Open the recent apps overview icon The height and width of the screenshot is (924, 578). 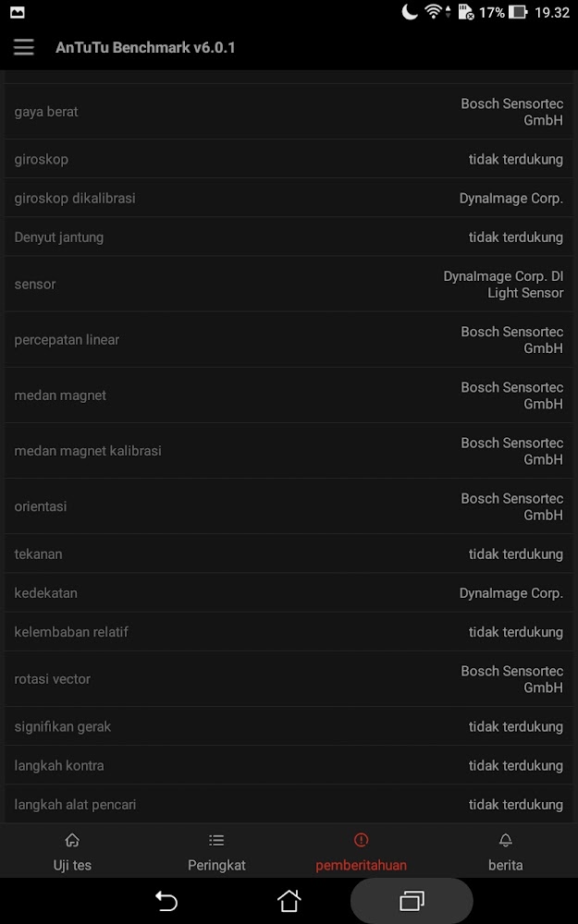tap(412, 900)
